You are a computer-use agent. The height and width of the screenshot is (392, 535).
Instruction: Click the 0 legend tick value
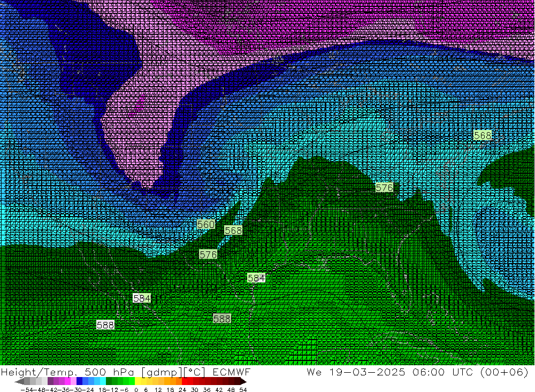tap(136, 390)
